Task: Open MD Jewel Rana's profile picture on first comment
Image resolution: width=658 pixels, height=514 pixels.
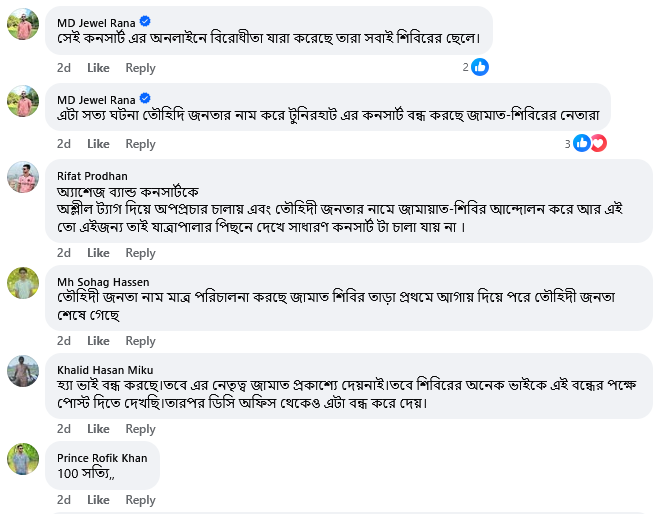Action: coord(23,24)
